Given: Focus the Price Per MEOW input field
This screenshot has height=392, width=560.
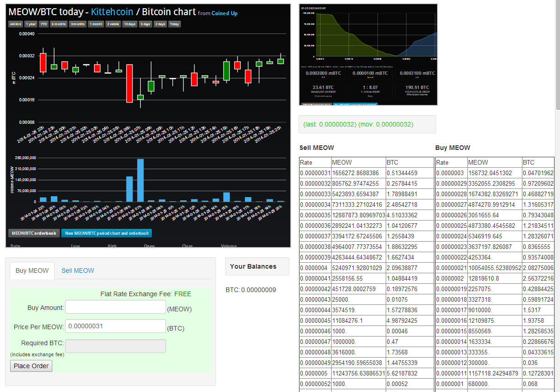Looking at the screenshot, I should coord(116,326).
